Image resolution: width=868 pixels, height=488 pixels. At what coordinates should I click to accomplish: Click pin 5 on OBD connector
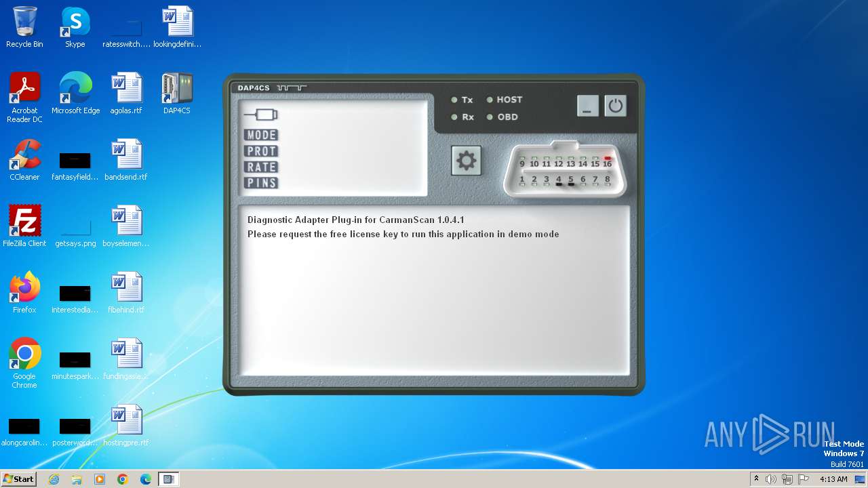click(x=571, y=180)
